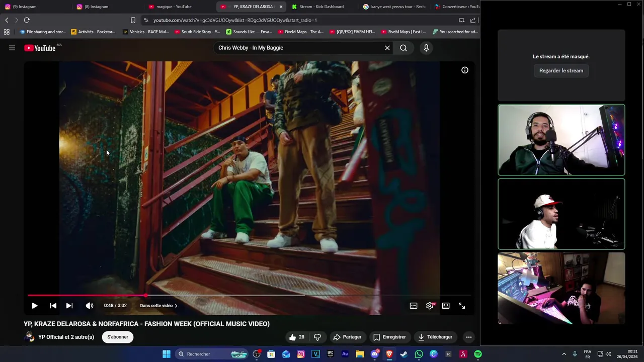
Task: Open Discord from the taskbar
Action: click(374, 354)
